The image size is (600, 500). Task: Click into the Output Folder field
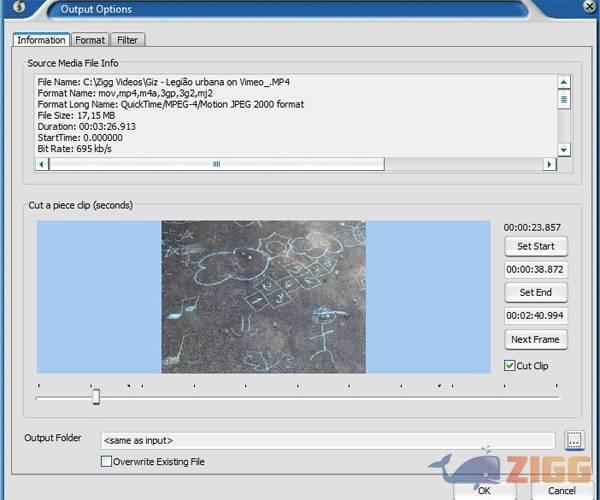[328, 441]
